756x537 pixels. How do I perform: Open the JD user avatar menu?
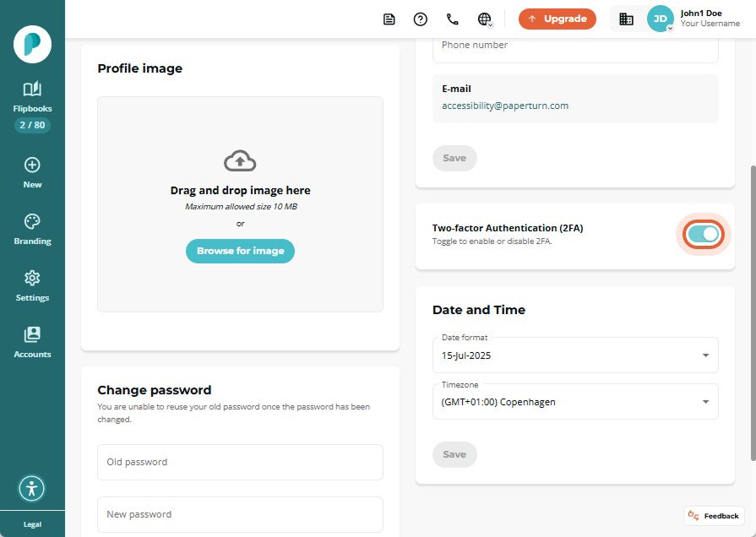[660, 19]
